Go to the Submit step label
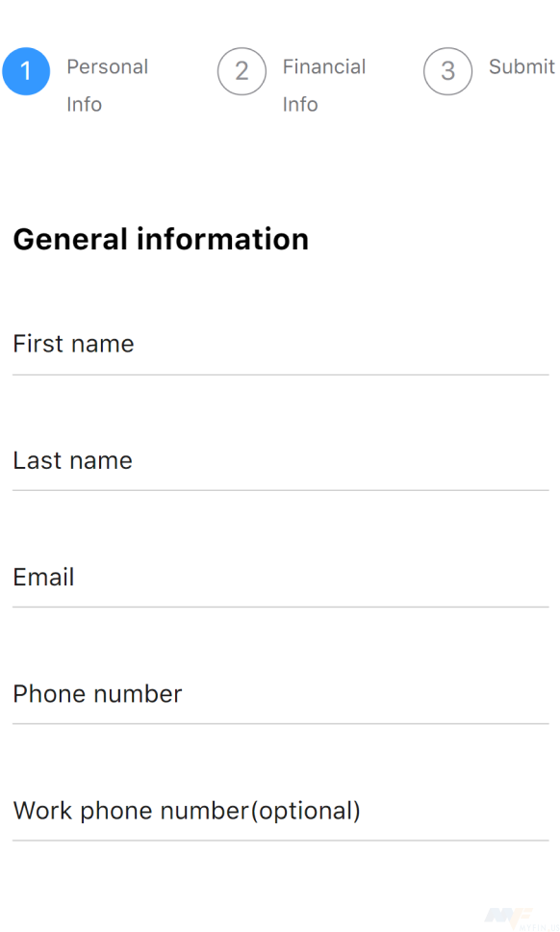560x932 pixels. pyautogui.click(x=521, y=67)
